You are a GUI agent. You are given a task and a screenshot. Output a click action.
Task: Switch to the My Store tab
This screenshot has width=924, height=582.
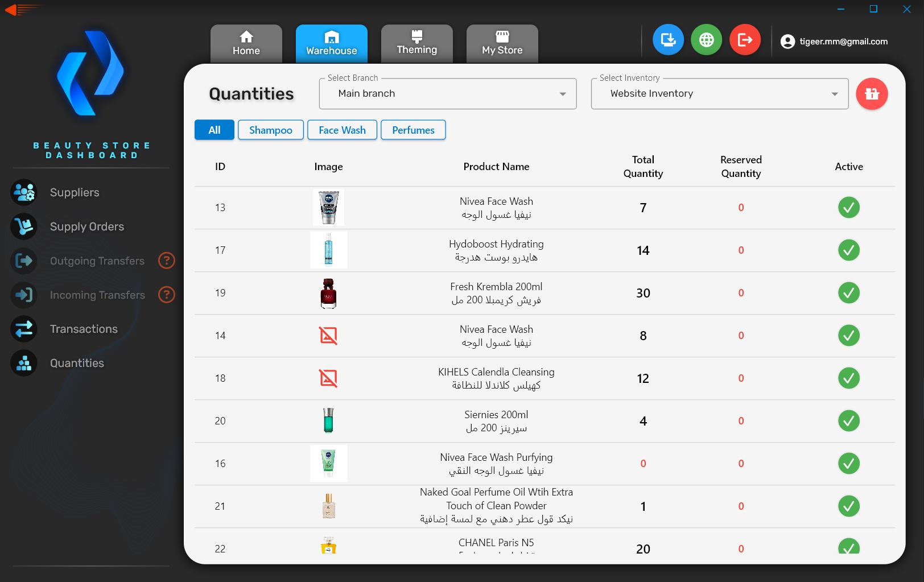(502, 43)
